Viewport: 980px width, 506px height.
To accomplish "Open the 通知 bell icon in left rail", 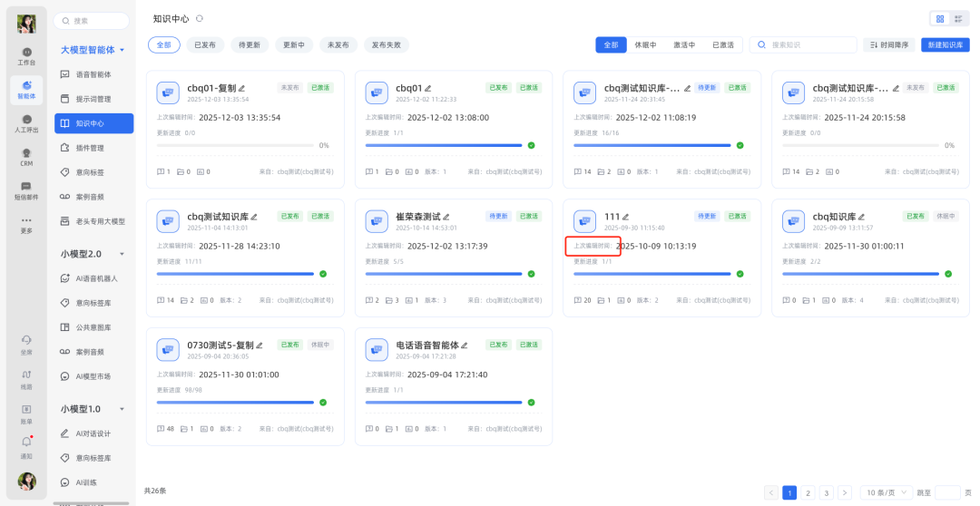I will (26, 443).
